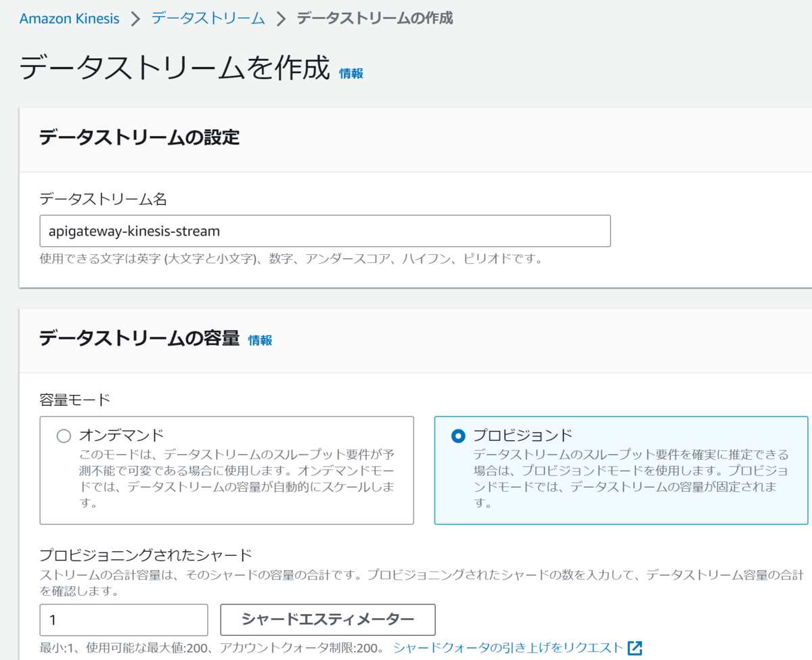Click breadcrumb text データストリームの作成
Viewport: 812px width, 660px height.
[x=375, y=18]
